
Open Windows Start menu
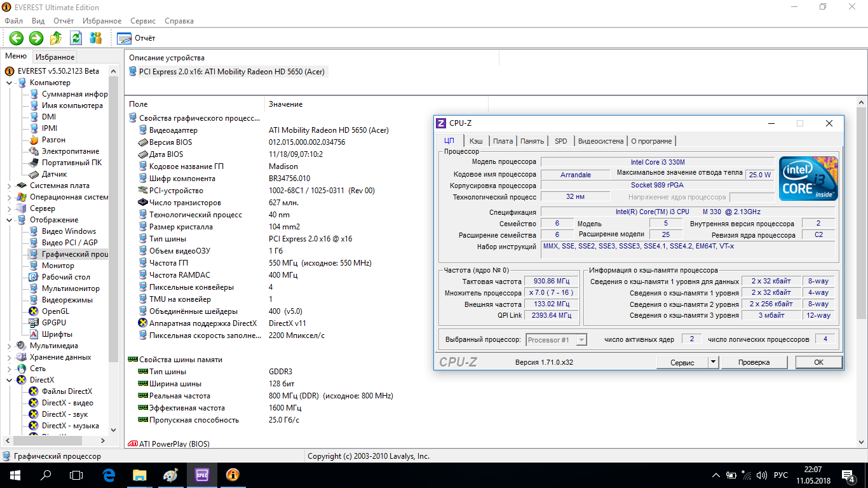pyautogui.click(x=15, y=475)
